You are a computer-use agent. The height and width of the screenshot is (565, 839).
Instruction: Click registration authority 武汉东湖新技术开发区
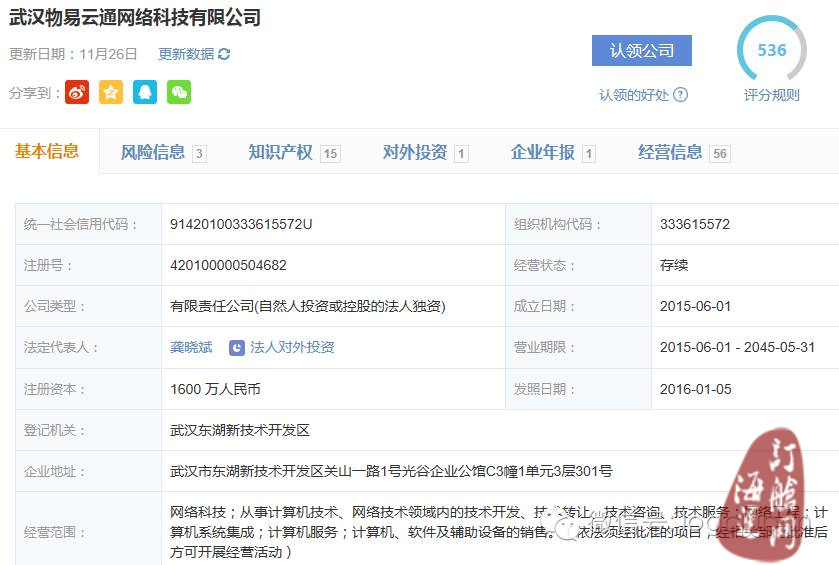[x=240, y=430]
